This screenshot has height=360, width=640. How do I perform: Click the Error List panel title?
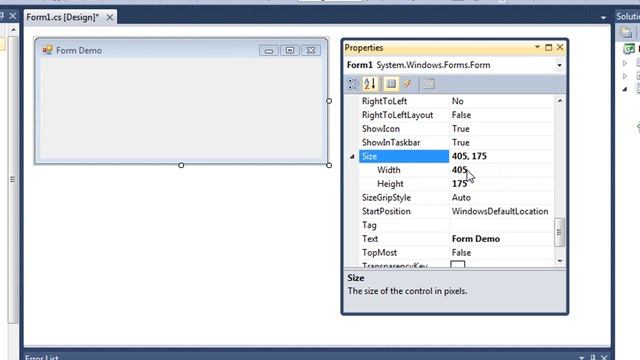click(x=41, y=357)
